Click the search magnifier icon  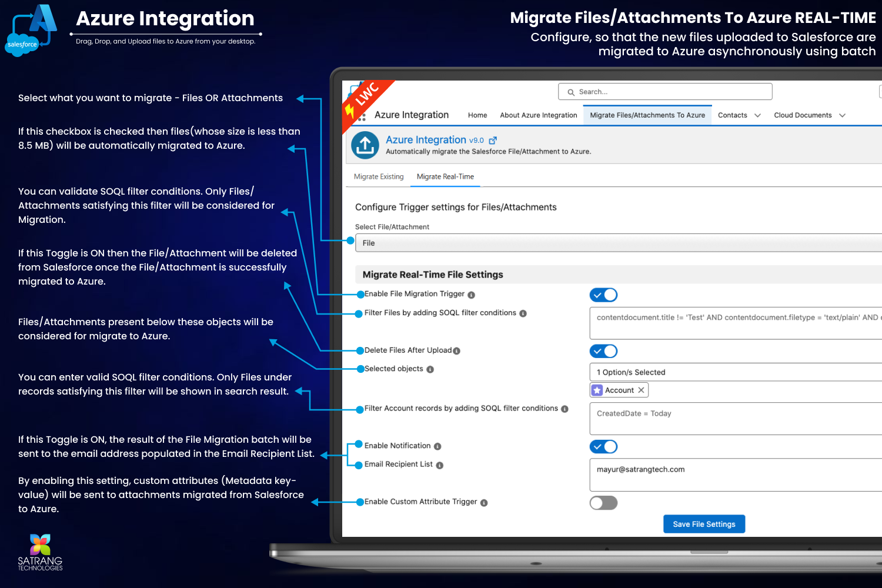pyautogui.click(x=570, y=92)
